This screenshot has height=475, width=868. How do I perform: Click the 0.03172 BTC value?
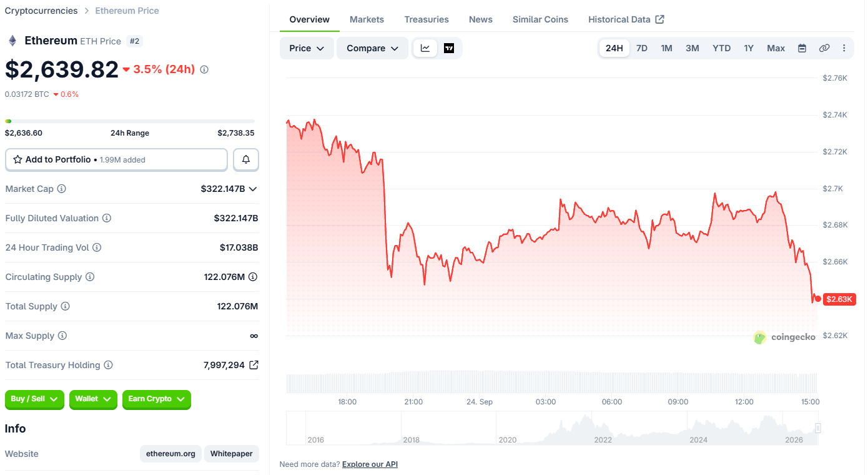[27, 94]
